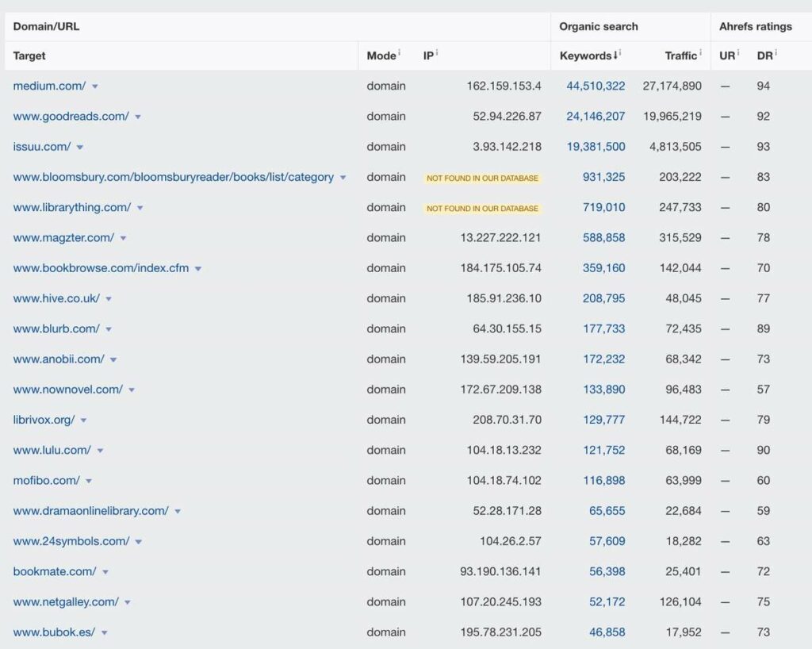Open the www.nownovel.com/ target link

[x=68, y=390]
